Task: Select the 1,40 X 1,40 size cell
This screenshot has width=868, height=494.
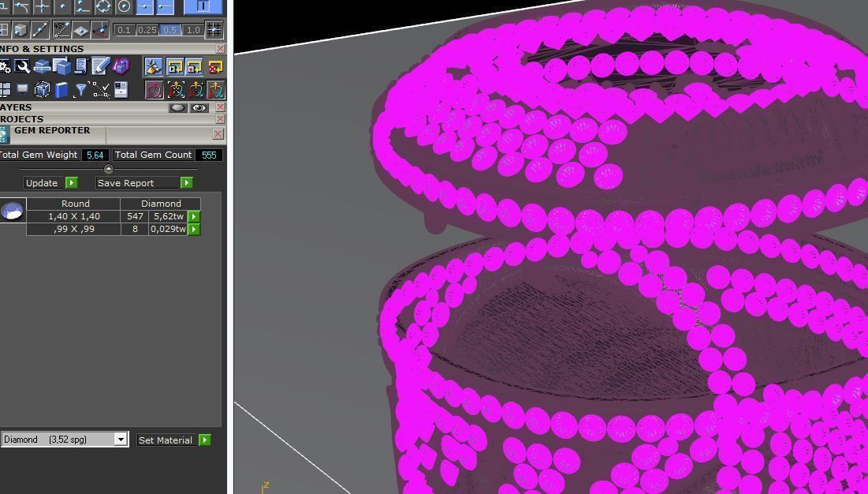Action: (x=73, y=216)
